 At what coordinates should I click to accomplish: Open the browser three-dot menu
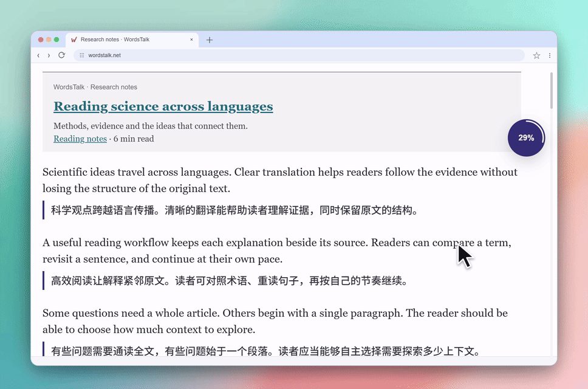point(550,55)
